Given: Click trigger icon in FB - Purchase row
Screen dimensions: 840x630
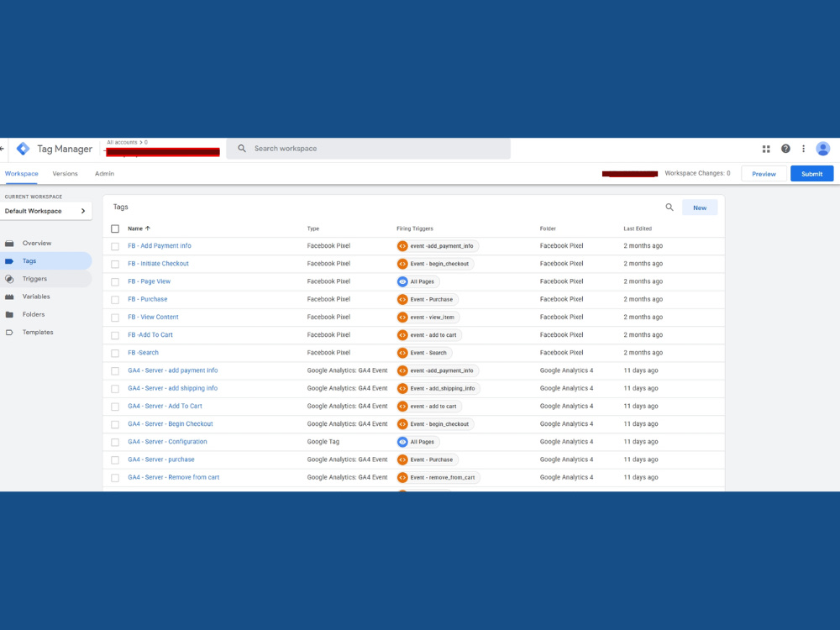Looking at the screenshot, I should pos(402,300).
